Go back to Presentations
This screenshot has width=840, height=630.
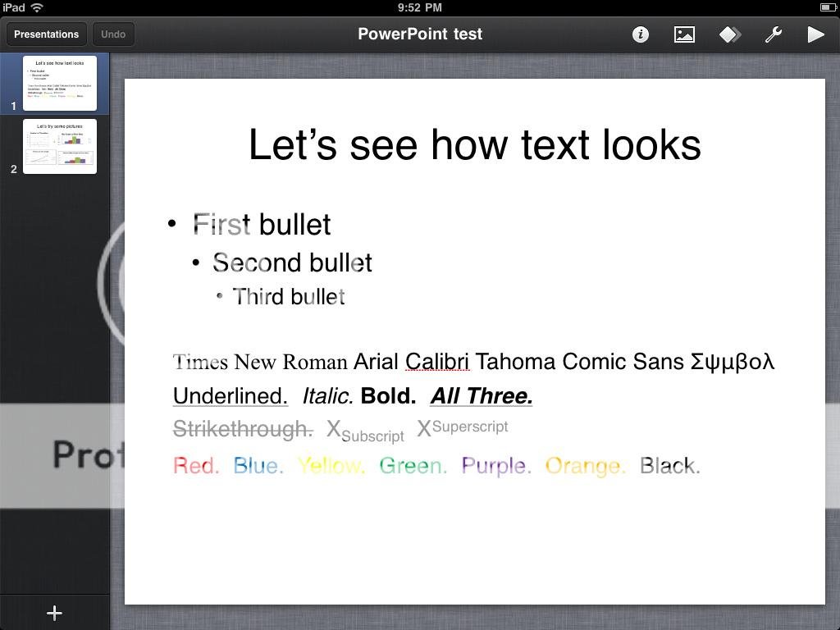(x=47, y=34)
